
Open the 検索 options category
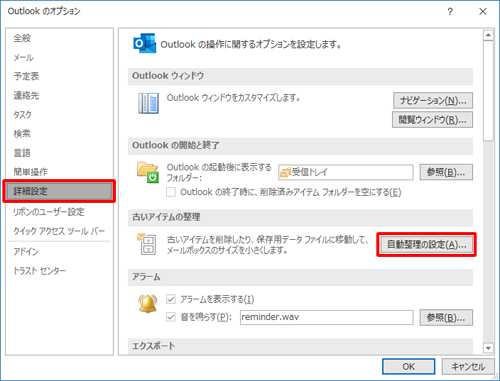(22, 134)
